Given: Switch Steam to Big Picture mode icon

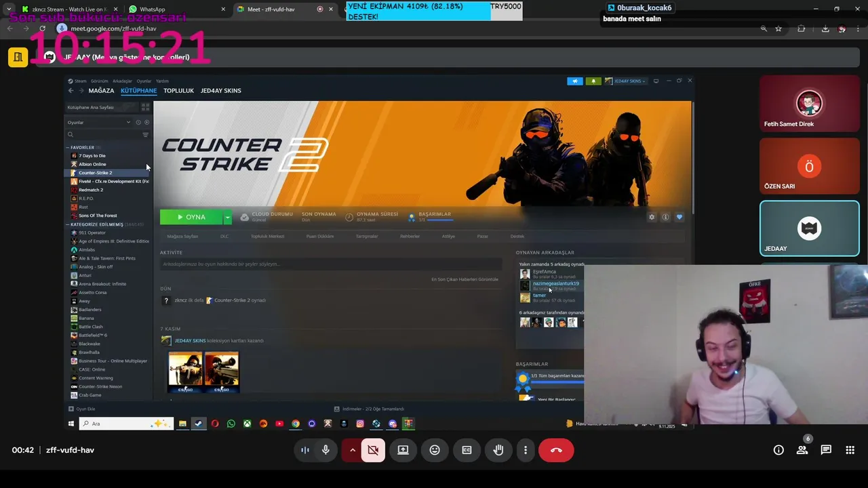Looking at the screenshot, I should click(x=656, y=81).
